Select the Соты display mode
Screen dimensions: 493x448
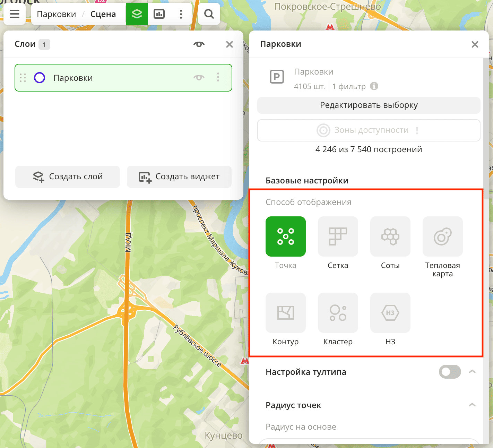[x=390, y=236]
